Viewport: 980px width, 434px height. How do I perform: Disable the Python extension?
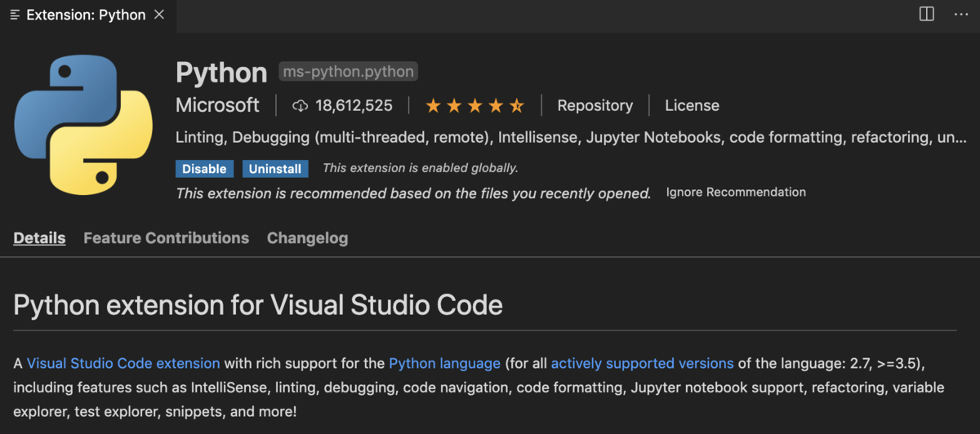204,169
